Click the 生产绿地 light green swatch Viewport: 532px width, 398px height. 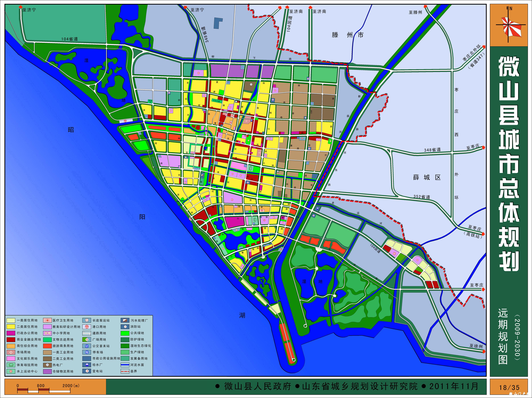click(x=125, y=352)
